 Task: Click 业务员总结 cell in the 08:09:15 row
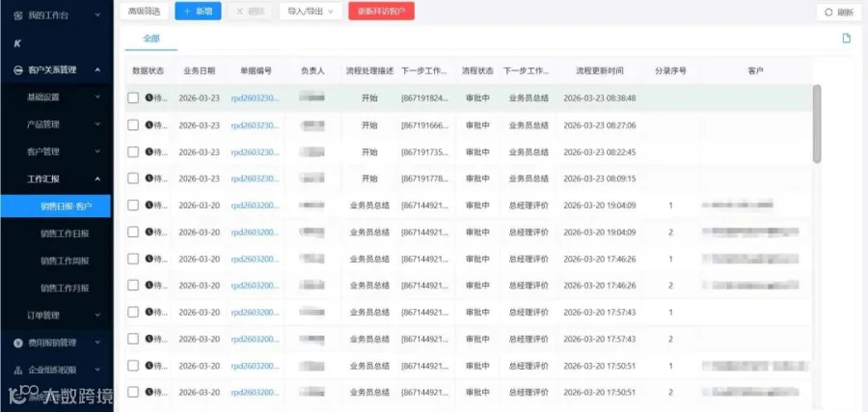[529, 179]
